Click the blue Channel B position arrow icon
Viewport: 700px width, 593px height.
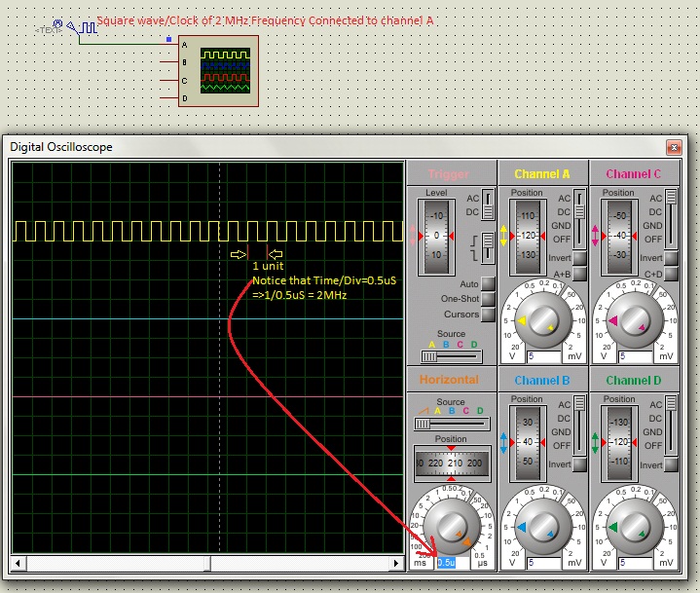504,443
